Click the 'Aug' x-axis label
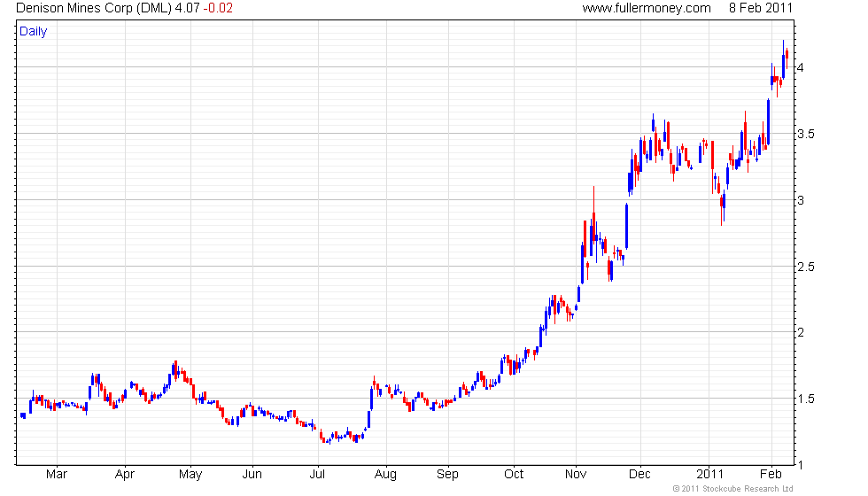Screen dimensions: 868x496 pos(385,475)
